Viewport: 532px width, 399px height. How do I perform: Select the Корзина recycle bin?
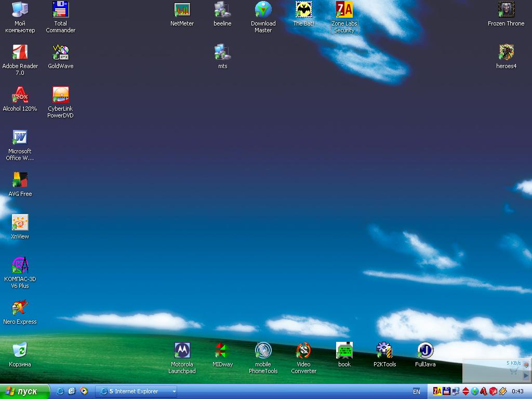pyautogui.click(x=20, y=355)
